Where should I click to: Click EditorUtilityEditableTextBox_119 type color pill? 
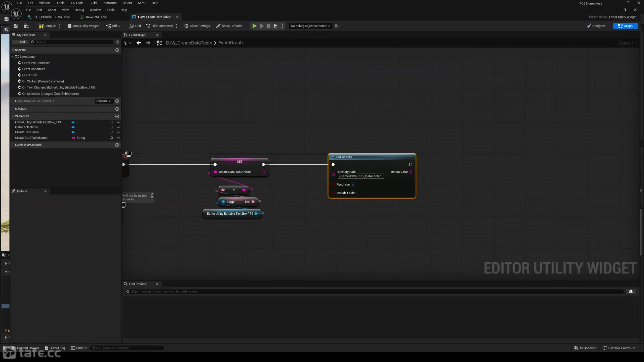click(73, 122)
